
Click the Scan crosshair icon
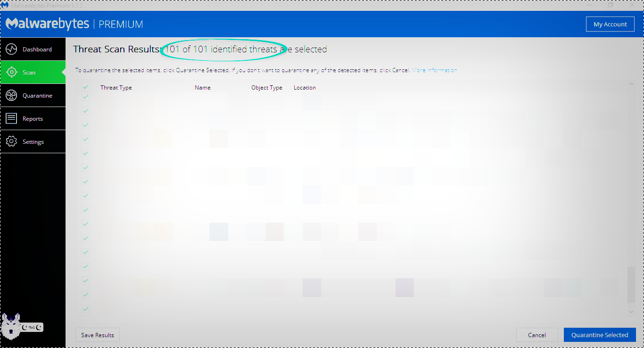[12, 73]
